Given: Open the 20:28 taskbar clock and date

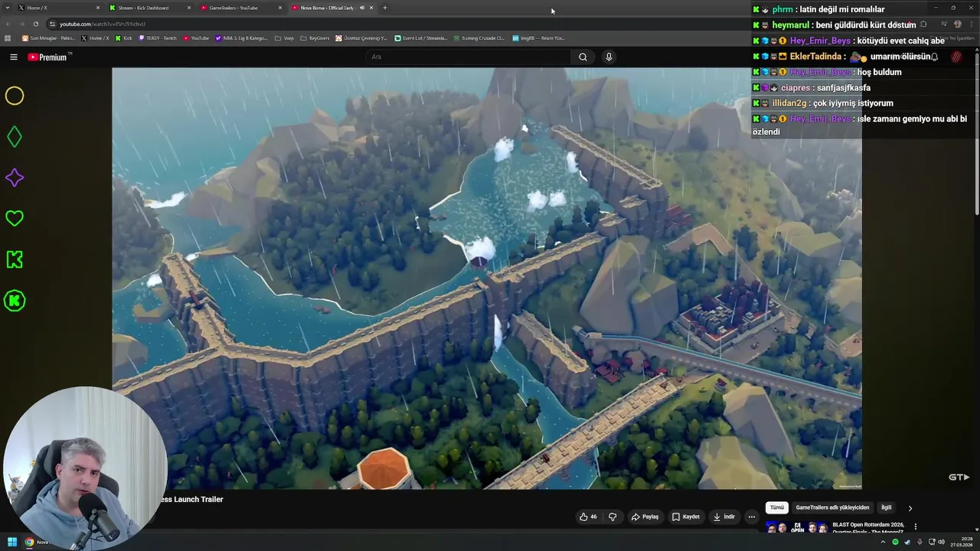Looking at the screenshot, I should 961,542.
